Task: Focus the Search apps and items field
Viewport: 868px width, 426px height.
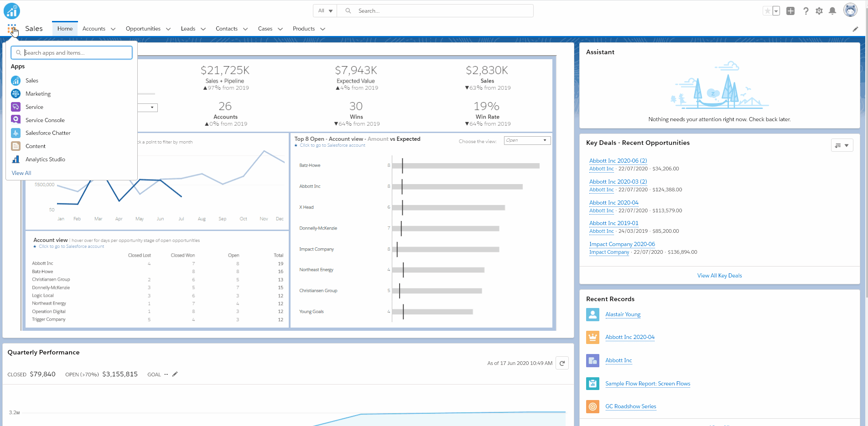Action: 72,53
